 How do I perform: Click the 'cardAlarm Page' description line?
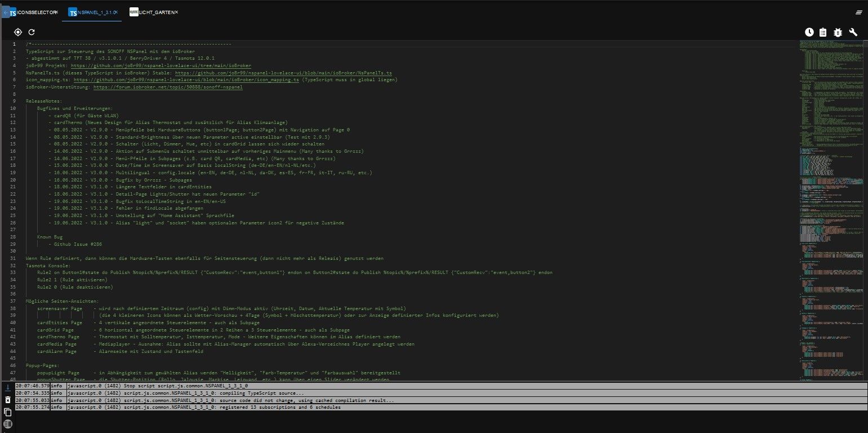click(120, 351)
